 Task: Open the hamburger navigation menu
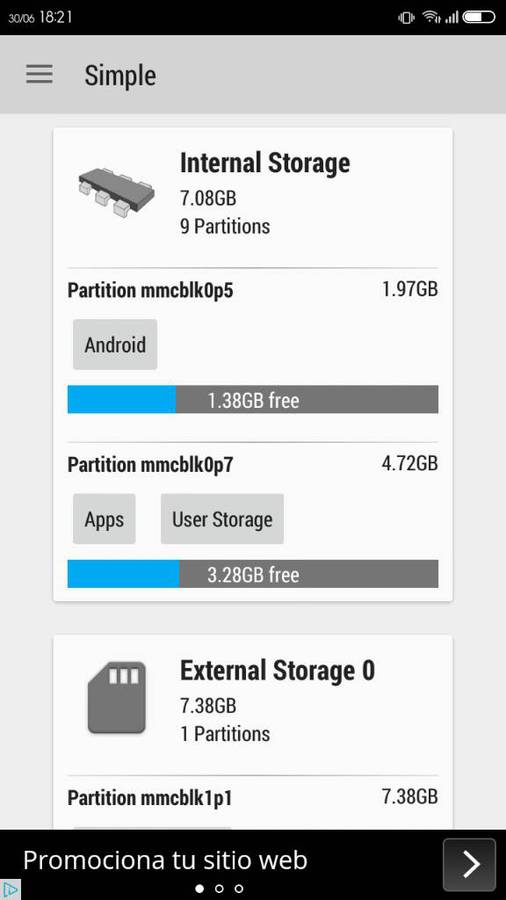[x=39, y=75]
